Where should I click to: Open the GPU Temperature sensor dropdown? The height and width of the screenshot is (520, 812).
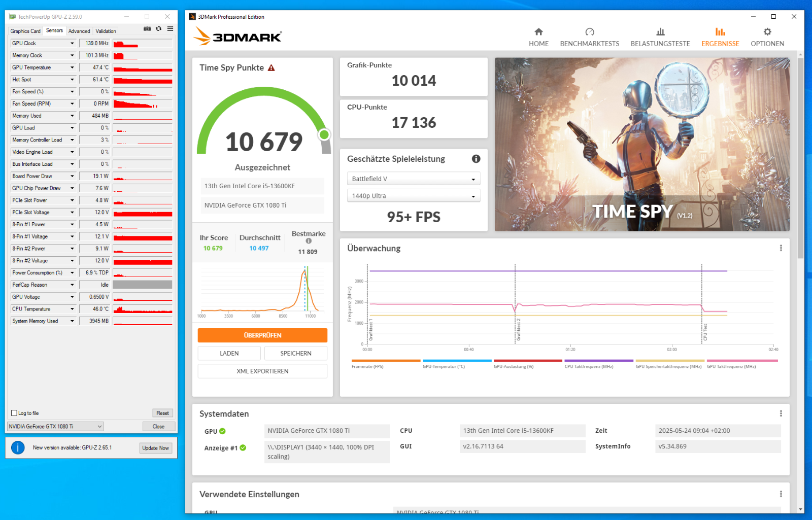click(x=72, y=67)
